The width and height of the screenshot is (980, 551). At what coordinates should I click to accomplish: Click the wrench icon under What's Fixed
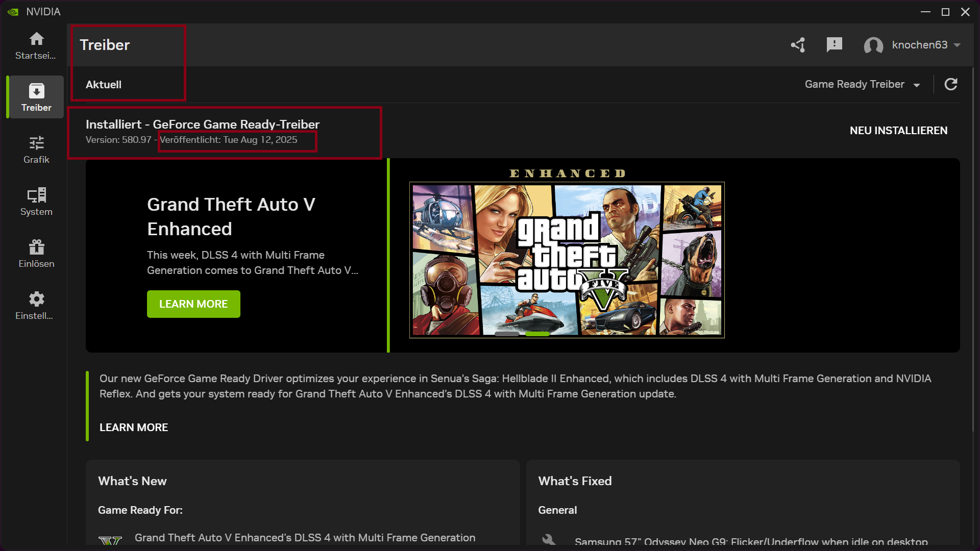tap(549, 539)
